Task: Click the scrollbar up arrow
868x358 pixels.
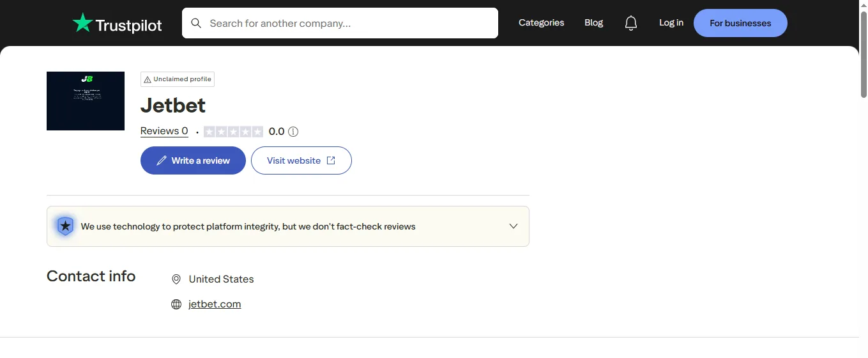Action: click(864, 4)
